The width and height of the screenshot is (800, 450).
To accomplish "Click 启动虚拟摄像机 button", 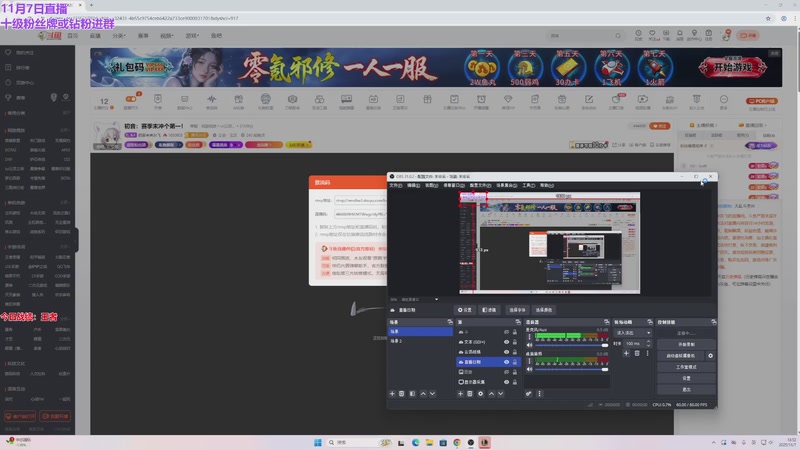I will (x=681, y=356).
